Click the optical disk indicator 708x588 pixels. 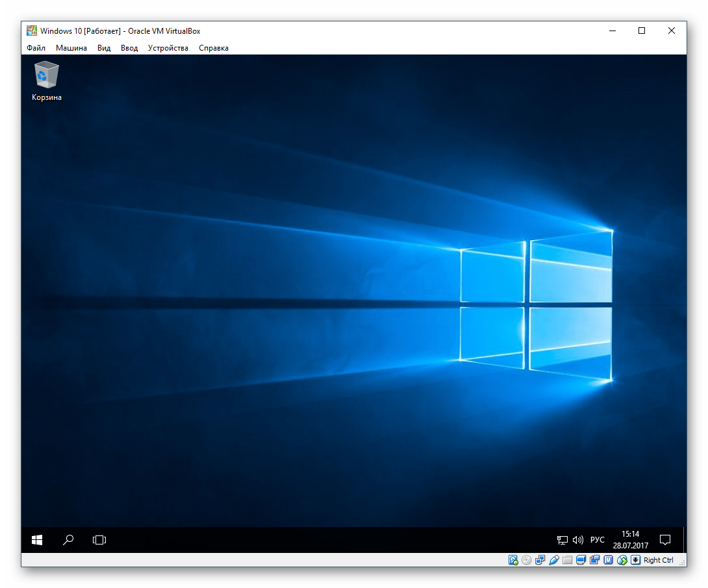pyautogui.click(x=527, y=560)
